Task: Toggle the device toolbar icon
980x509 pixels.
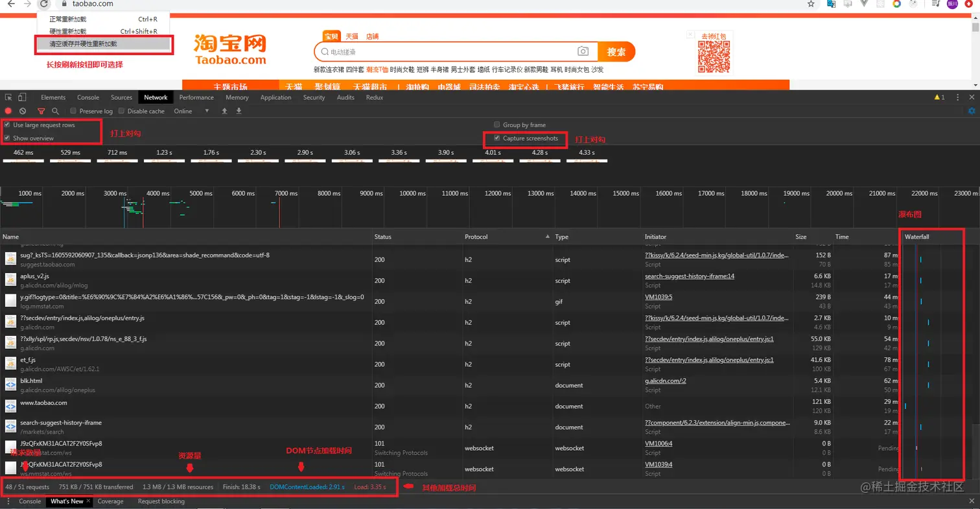Action: 22,97
